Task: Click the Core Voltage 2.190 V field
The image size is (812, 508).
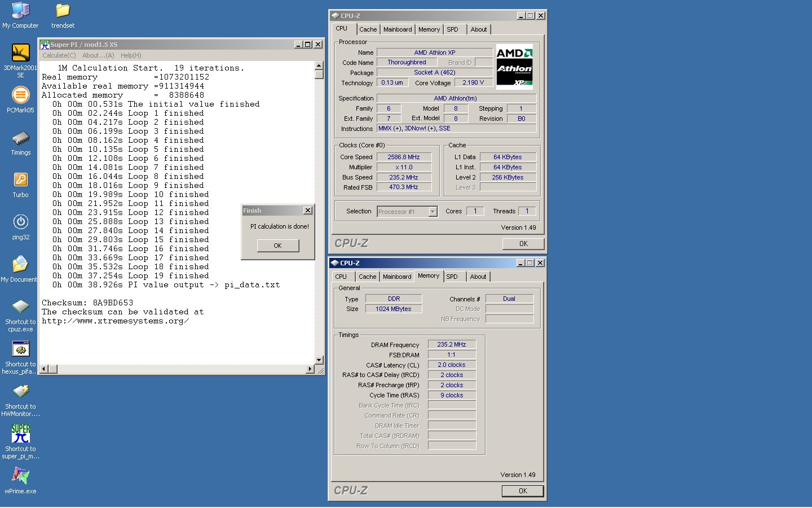Action: coord(474,82)
